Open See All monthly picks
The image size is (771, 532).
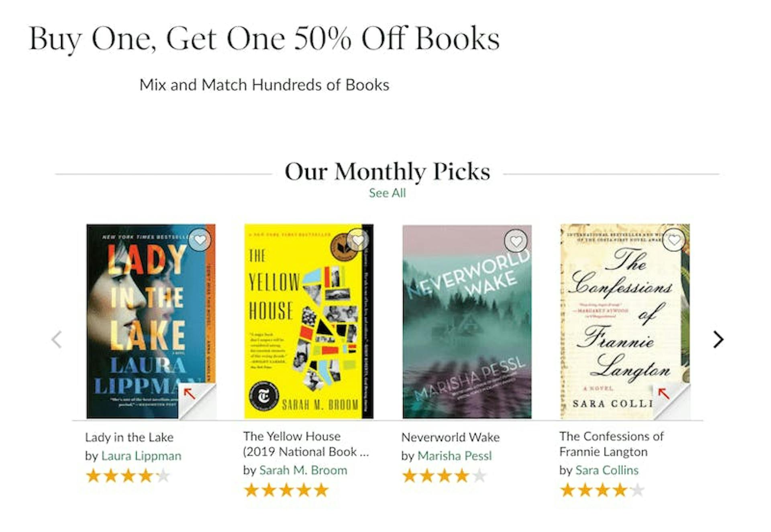[387, 193]
